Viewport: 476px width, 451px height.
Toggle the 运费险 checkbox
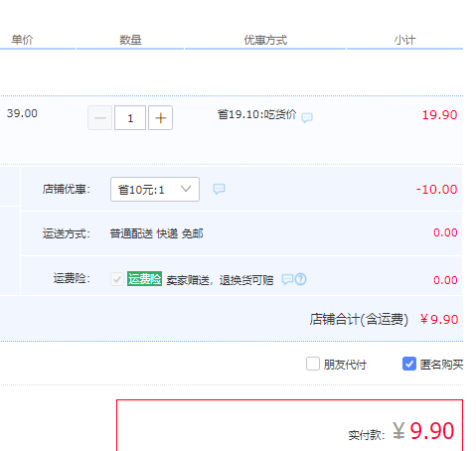117,279
